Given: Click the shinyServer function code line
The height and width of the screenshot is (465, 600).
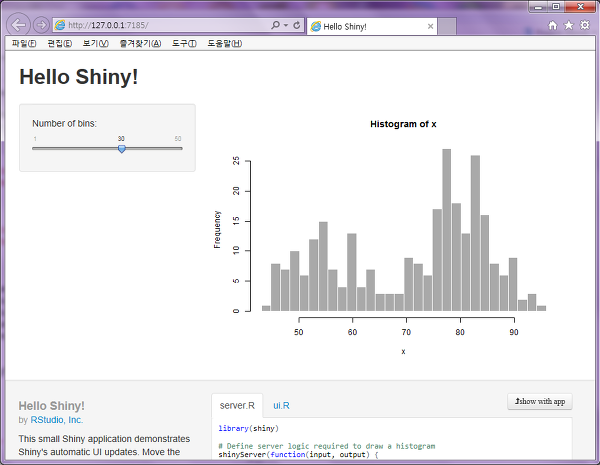Looking at the screenshot, I should click(x=298, y=455).
